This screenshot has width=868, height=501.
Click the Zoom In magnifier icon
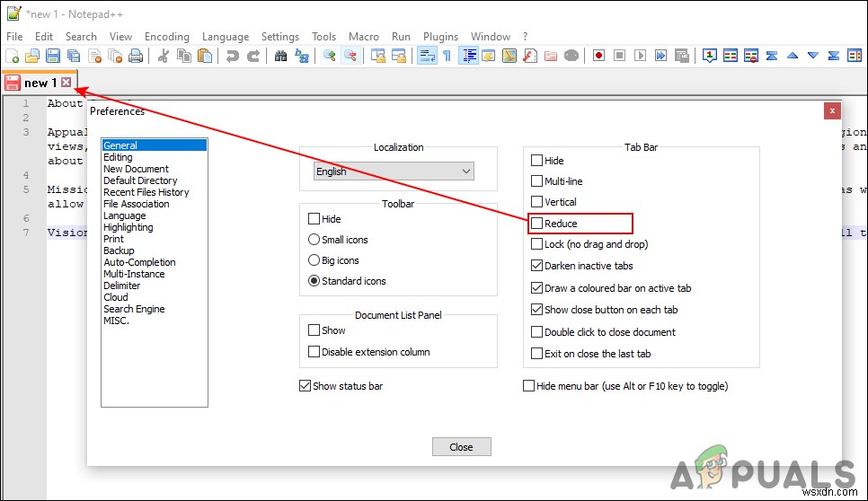click(330, 56)
